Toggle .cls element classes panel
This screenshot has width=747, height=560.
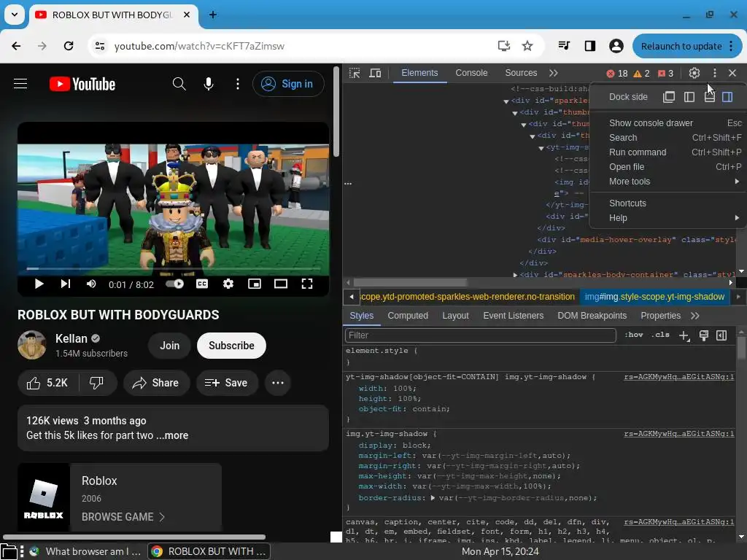pos(660,335)
